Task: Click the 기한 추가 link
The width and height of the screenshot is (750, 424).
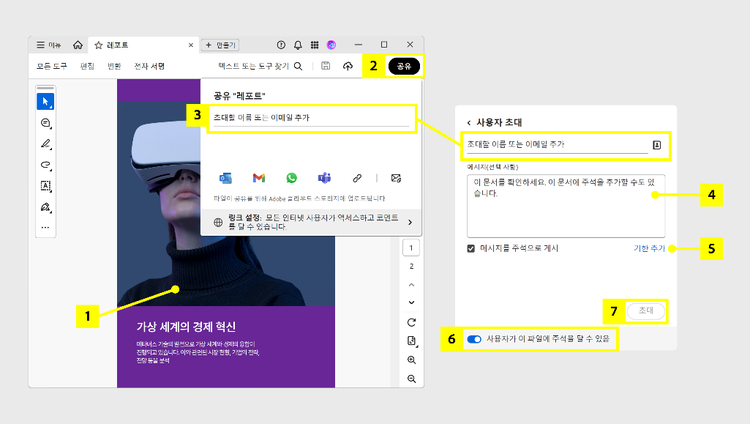Action: coord(649,248)
